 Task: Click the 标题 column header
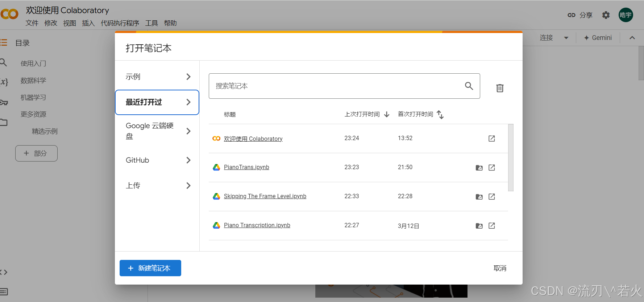pos(230,114)
